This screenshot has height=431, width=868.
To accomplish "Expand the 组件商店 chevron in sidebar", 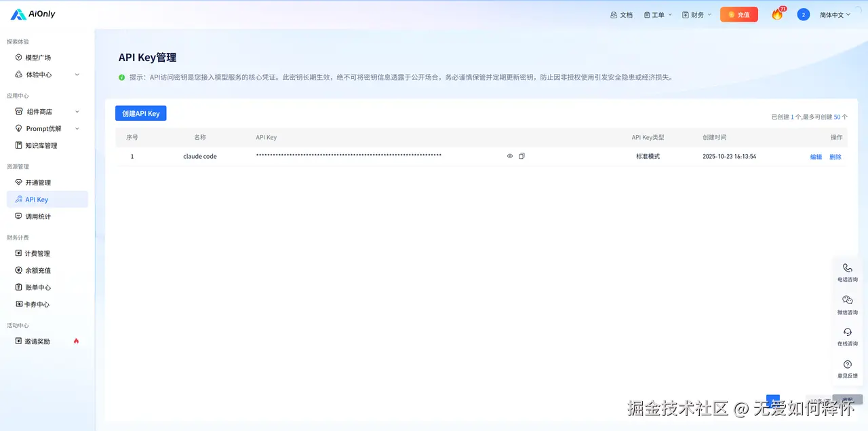I will click(x=77, y=111).
